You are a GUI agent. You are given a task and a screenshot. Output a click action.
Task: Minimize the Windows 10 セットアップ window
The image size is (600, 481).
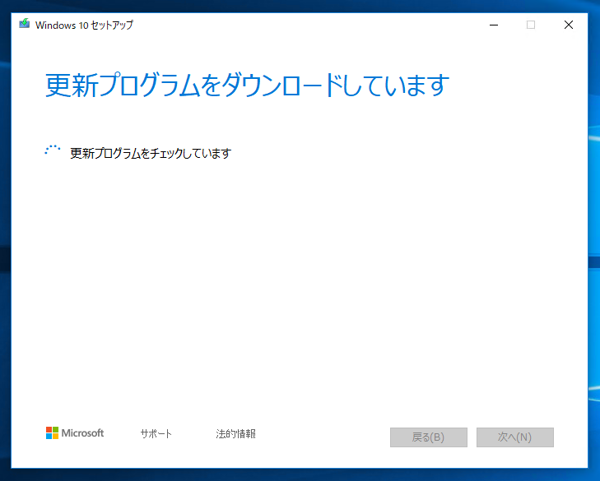point(494,25)
